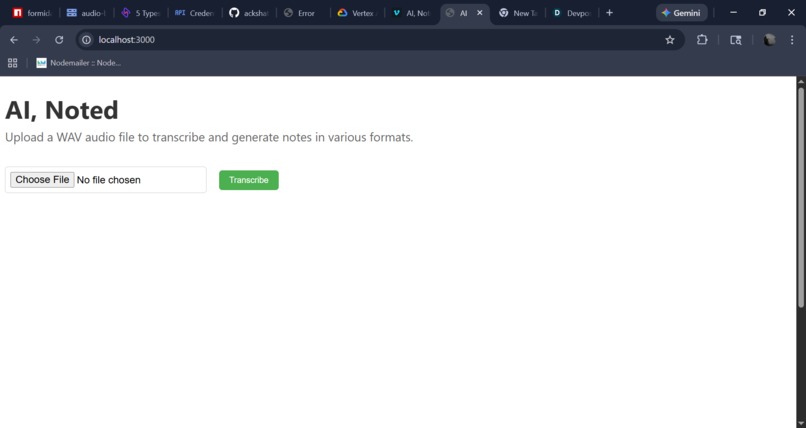Screen dimensions: 806x428
Task: Switch to the GitHub ackshat tab
Action: [249, 13]
